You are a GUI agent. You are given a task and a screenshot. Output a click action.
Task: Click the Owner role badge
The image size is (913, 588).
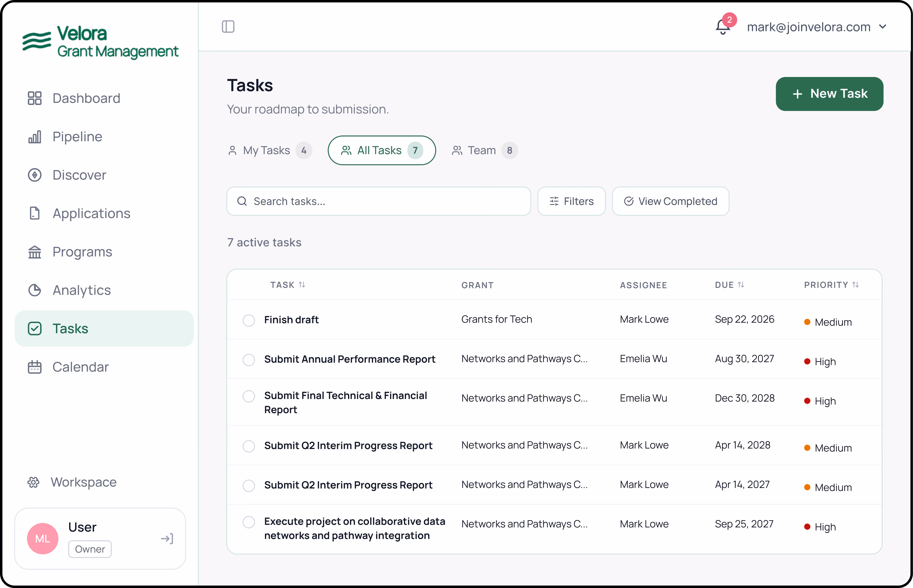point(90,549)
